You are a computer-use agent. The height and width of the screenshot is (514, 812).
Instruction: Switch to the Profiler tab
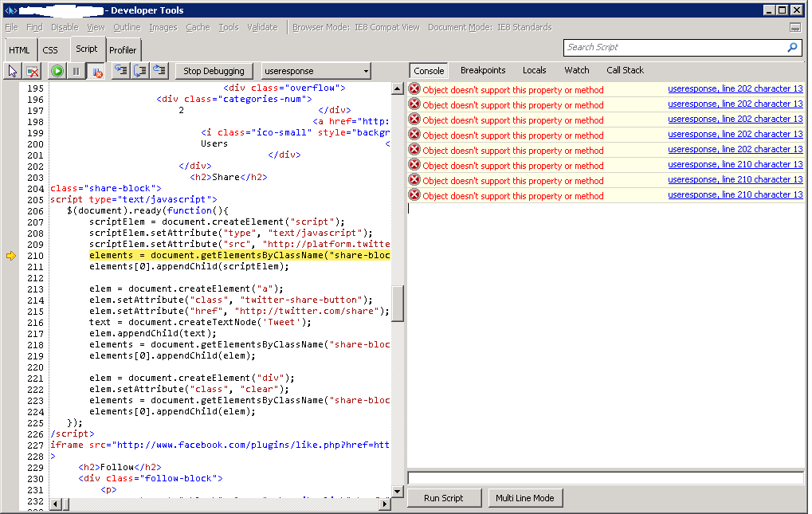123,50
